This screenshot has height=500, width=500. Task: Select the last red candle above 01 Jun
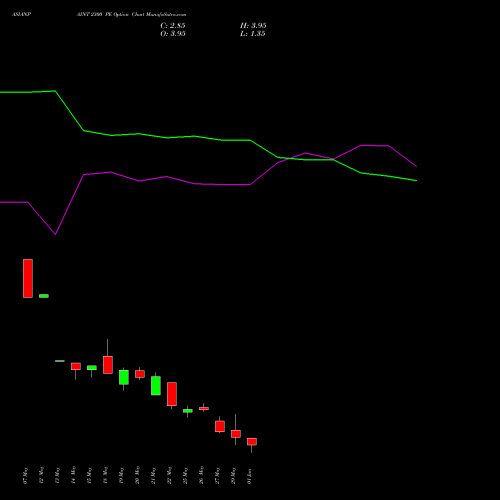click(x=252, y=442)
